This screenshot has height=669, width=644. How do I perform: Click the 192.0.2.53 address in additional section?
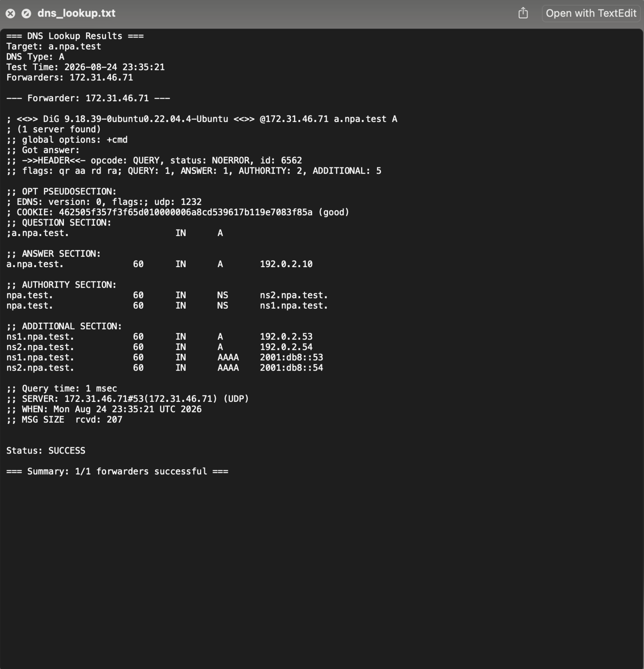point(286,337)
